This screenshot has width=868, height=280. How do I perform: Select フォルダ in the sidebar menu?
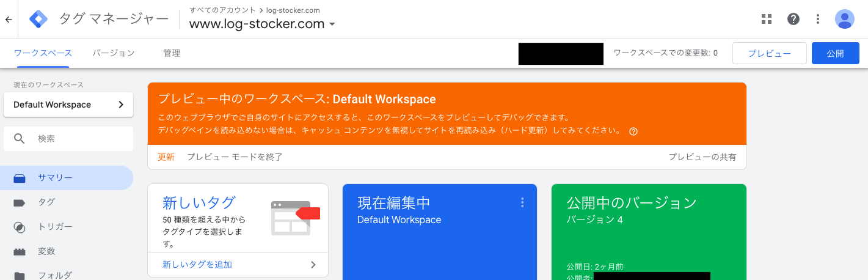(67, 273)
